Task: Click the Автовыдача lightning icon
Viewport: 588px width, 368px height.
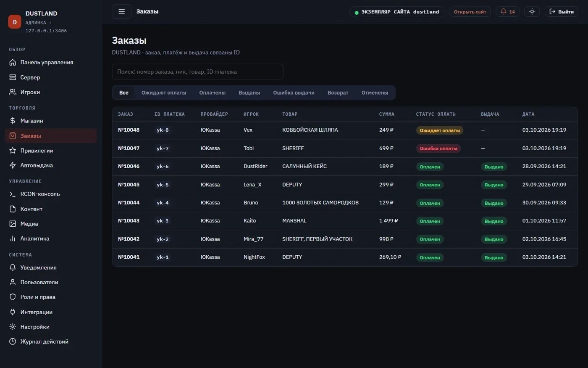Action: (x=13, y=165)
